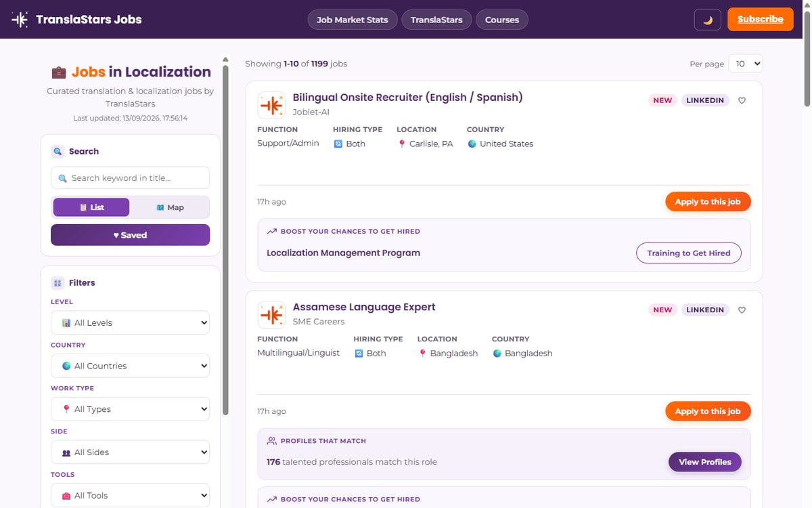Image resolution: width=812 pixels, height=508 pixels.
Task: Open Courses nav item
Action: pyautogui.click(x=502, y=20)
